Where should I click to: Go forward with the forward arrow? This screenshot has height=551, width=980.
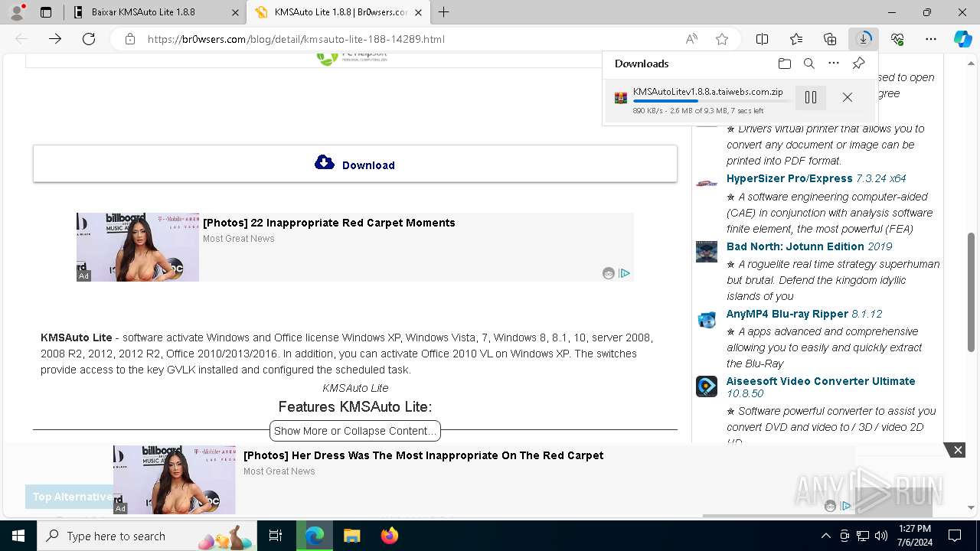(x=55, y=39)
